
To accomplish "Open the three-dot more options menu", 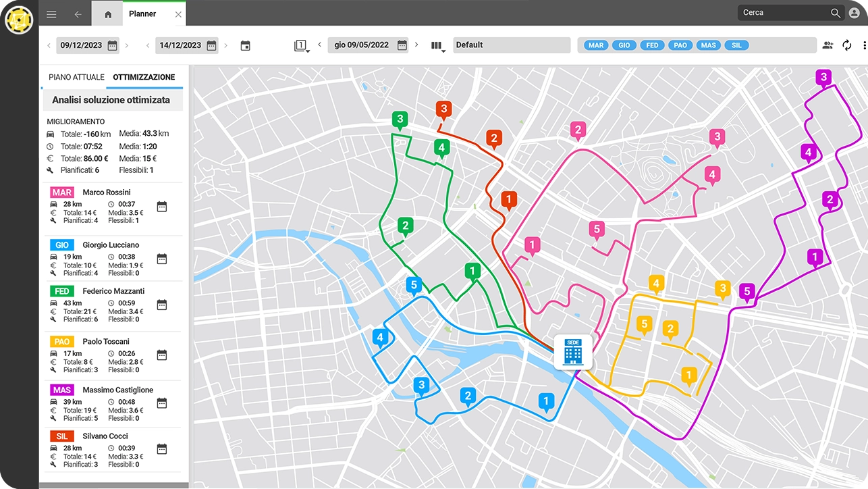I will [x=864, y=45].
